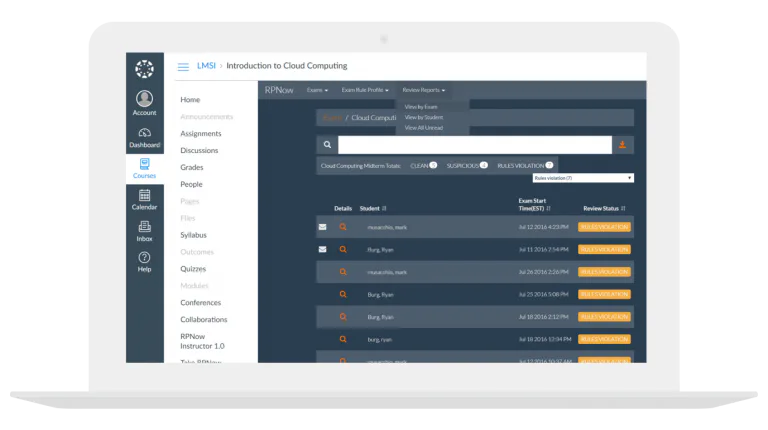
Task: Click Introduction to Cloud Computing breadcrumb
Action: 287,66
